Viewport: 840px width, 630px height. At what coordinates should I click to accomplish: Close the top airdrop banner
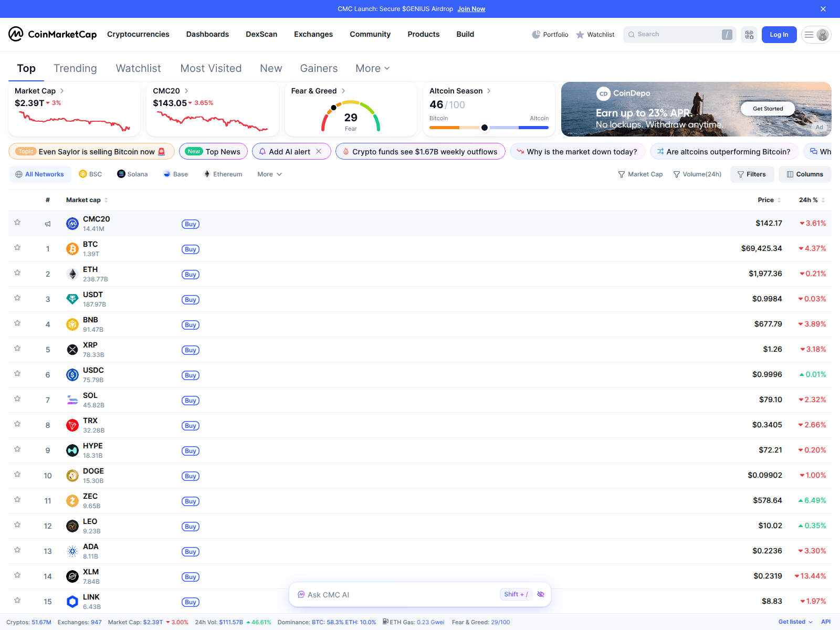tap(823, 9)
